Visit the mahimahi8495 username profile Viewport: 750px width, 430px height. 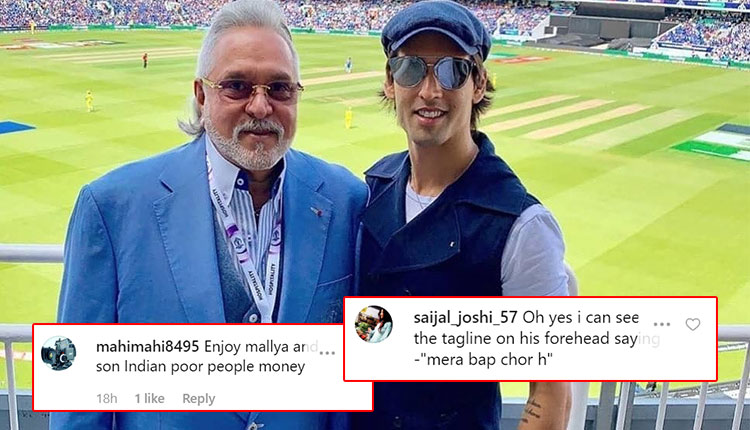tap(147, 346)
